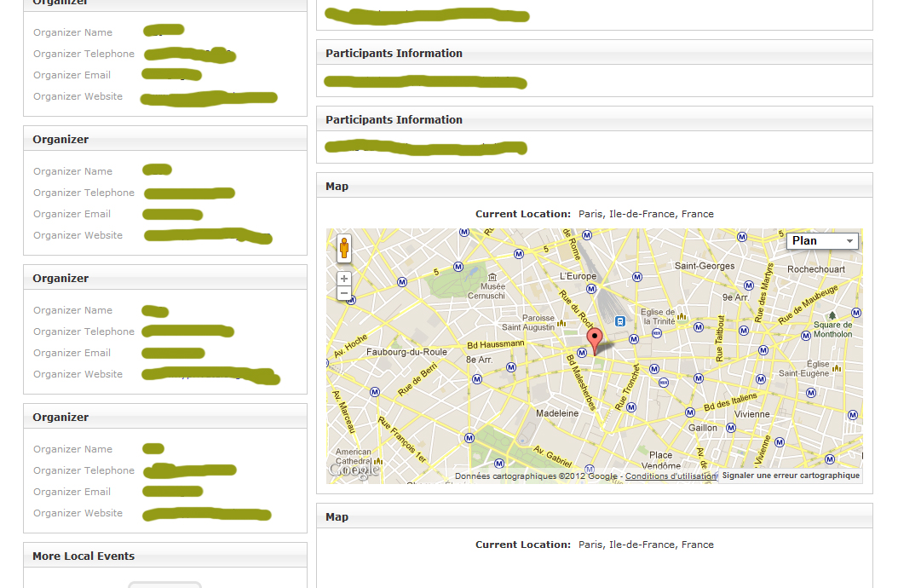Click Signaler une erreur cartographique link
Viewport: 898px width, 588px height.
pyautogui.click(x=791, y=476)
